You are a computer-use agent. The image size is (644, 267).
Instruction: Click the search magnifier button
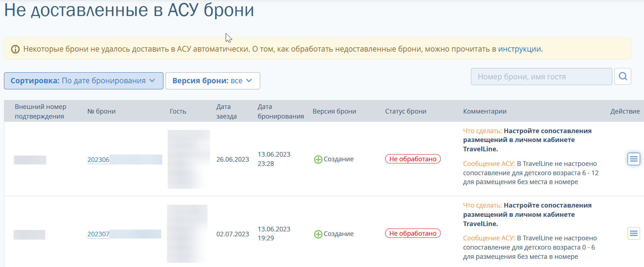623,77
